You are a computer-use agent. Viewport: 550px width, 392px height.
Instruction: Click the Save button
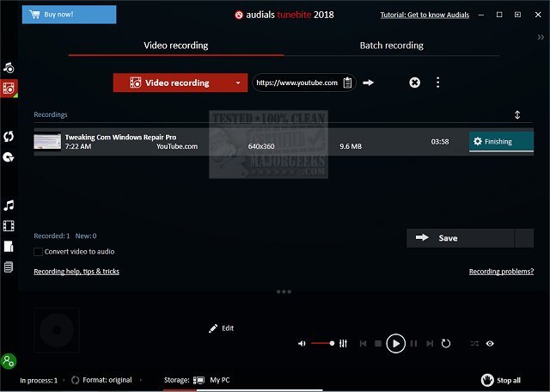[x=461, y=238]
